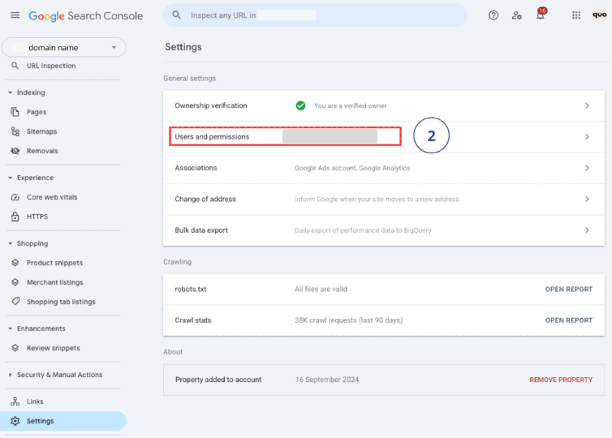This screenshot has width=612, height=438.
Task: Click the Google Search Console logo
Action: [x=85, y=16]
